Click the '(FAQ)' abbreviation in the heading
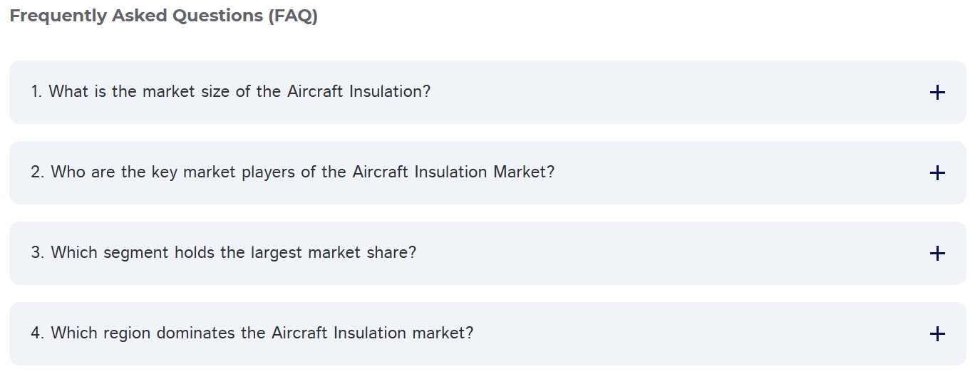The height and width of the screenshot is (379, 980). pos(293,16)
